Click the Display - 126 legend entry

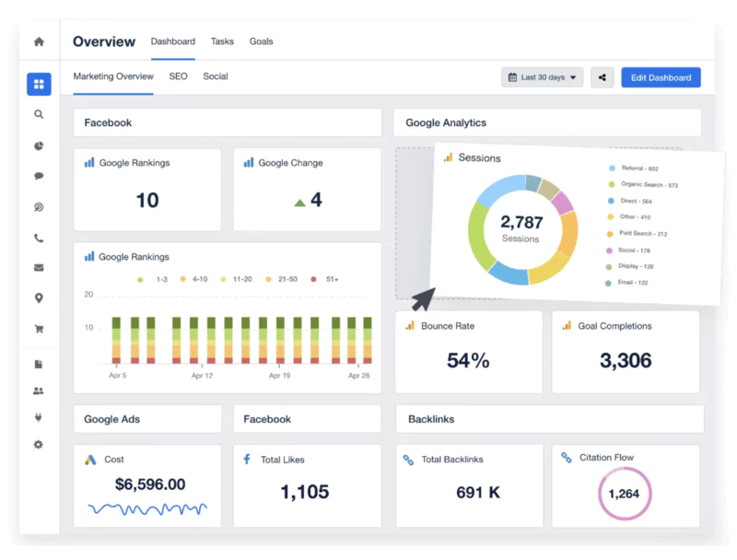[630, 266]
